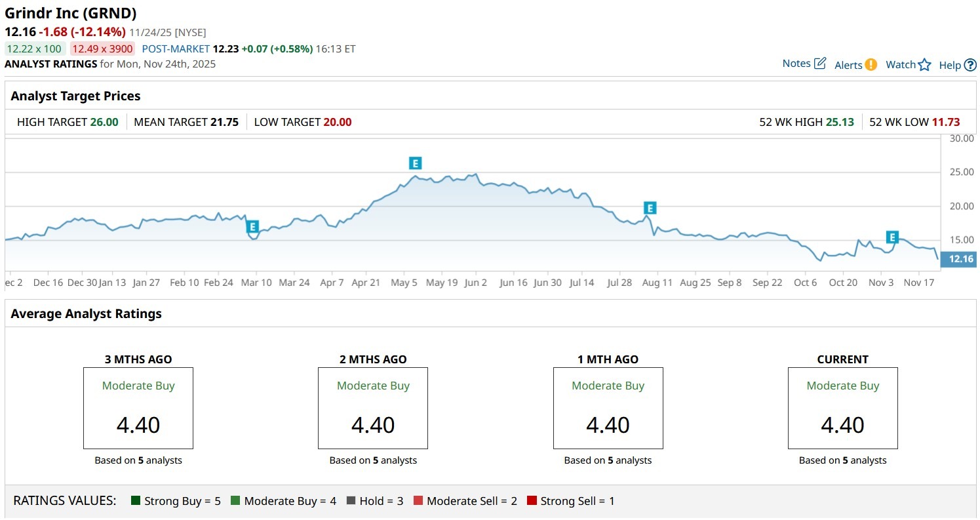
Task: Click the Moderate Sell legend swatch
Action: pyautogui.click(x=418, y=501)
